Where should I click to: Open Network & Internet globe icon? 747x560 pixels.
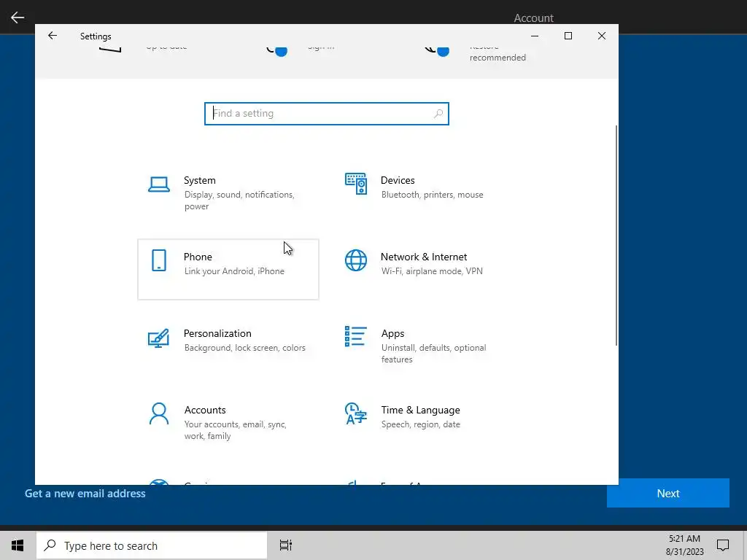click(356, 260)
